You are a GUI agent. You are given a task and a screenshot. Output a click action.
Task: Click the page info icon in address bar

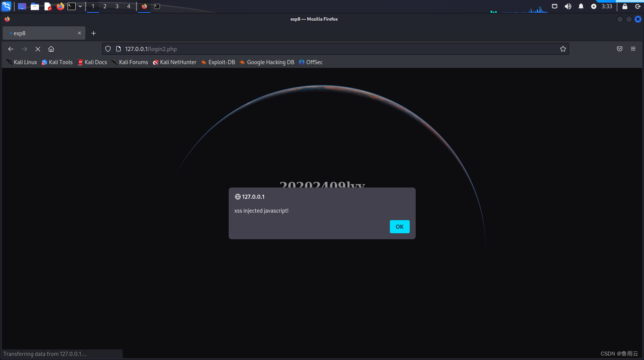(x=118, y=49)
